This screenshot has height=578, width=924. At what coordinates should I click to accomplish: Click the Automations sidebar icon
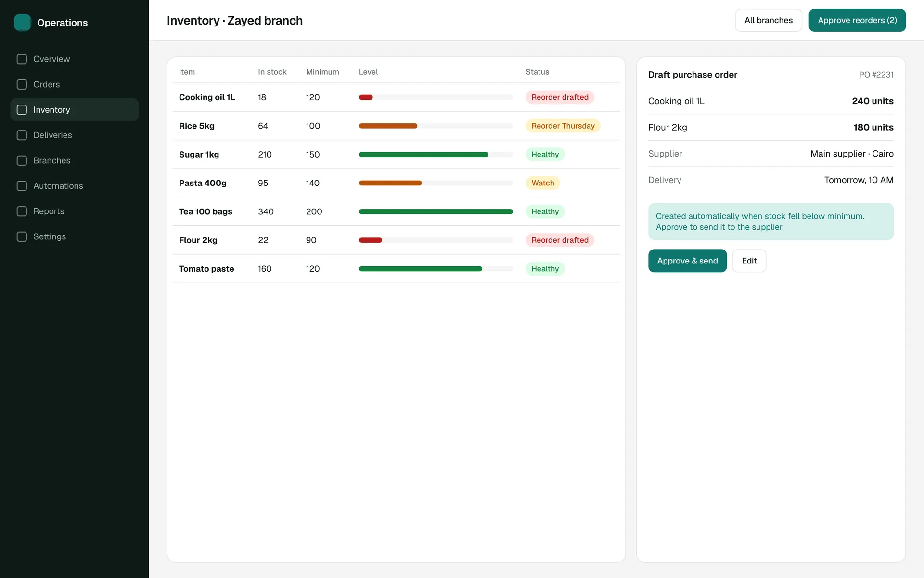click(x=22, y=186)
